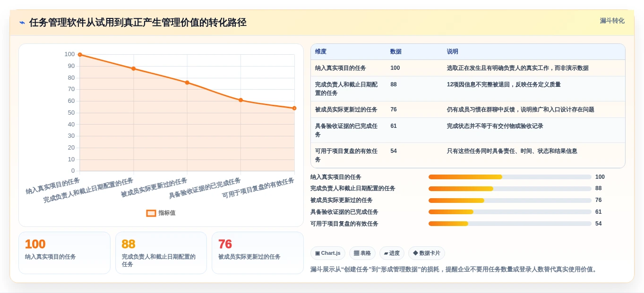Click the table value 76
The width and height of the screenshot is (644, 293).
point(394,109)
